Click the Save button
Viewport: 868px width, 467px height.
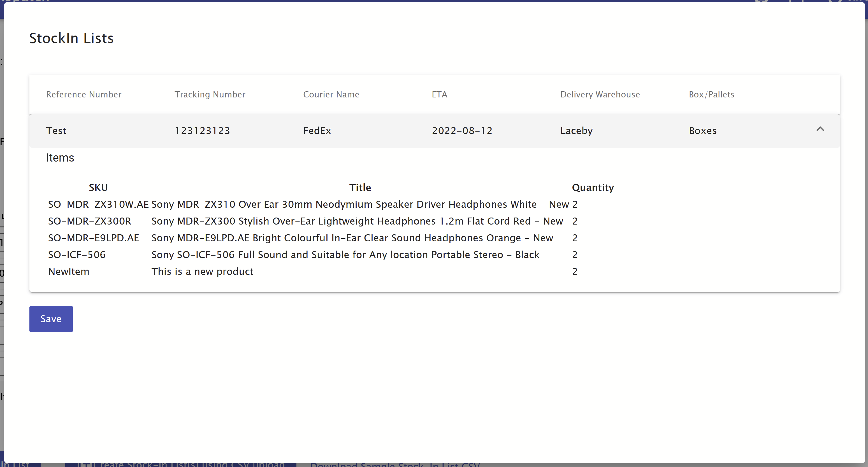[50, 319]
